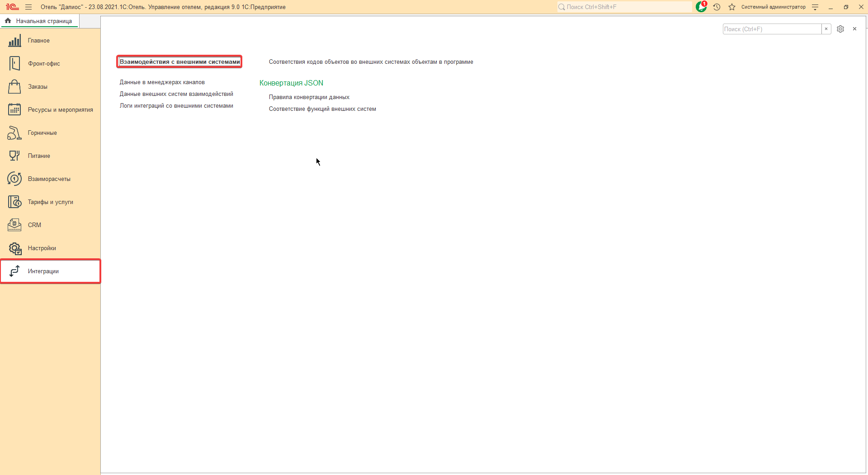Open the Заказы section
The image size is (868, 475).
point(38,87)
